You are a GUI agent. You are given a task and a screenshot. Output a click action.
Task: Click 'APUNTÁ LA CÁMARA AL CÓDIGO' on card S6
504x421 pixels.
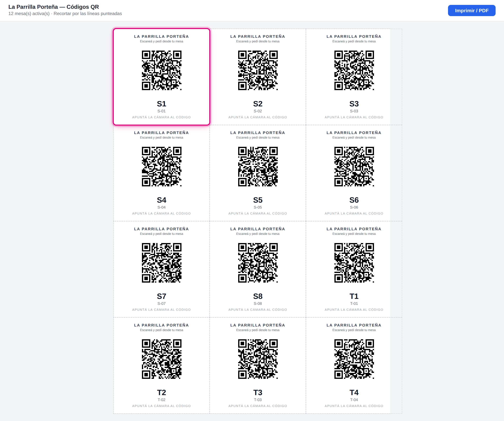(354, 213)
